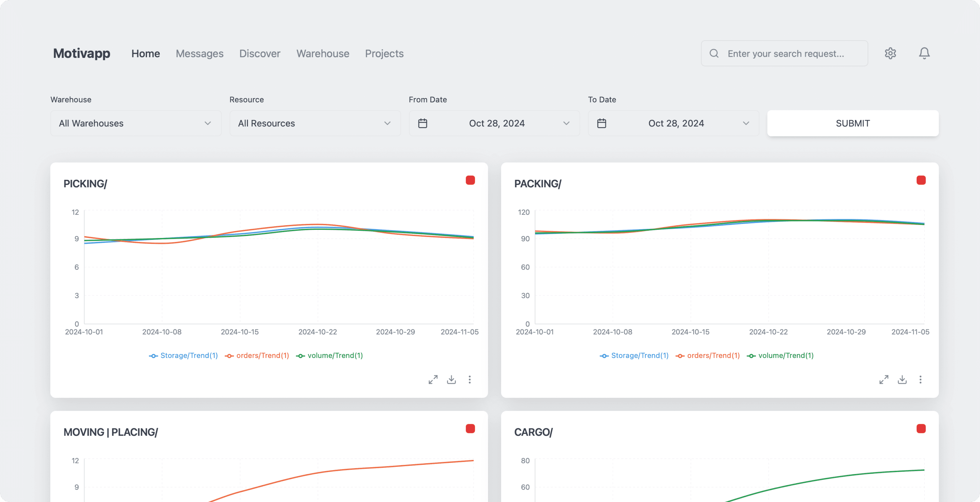
Task: Open the All Resources dropdown
Action: pos(314,123)
